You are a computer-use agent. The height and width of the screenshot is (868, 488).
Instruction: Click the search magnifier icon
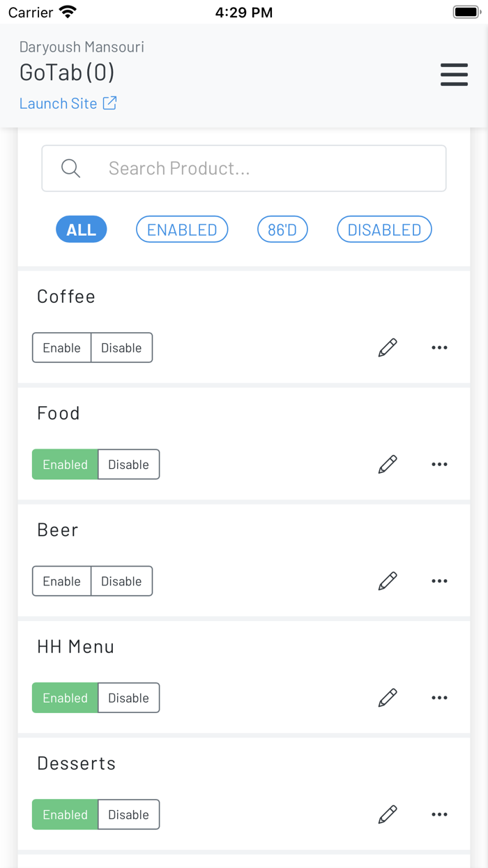(70, 168)
